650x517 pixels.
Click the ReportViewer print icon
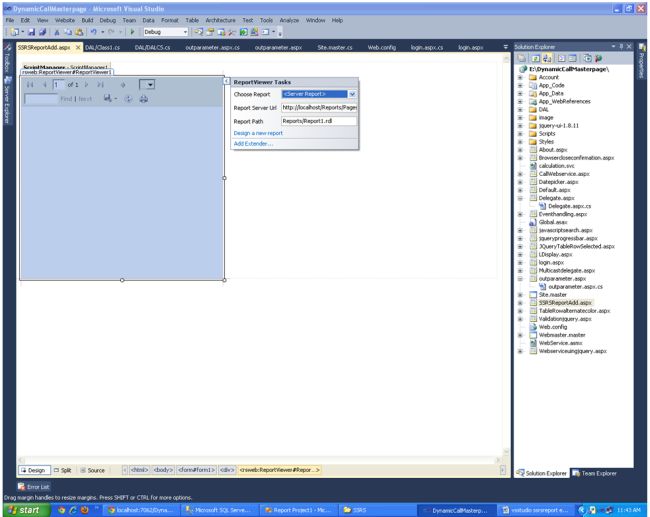coord(143,99)
